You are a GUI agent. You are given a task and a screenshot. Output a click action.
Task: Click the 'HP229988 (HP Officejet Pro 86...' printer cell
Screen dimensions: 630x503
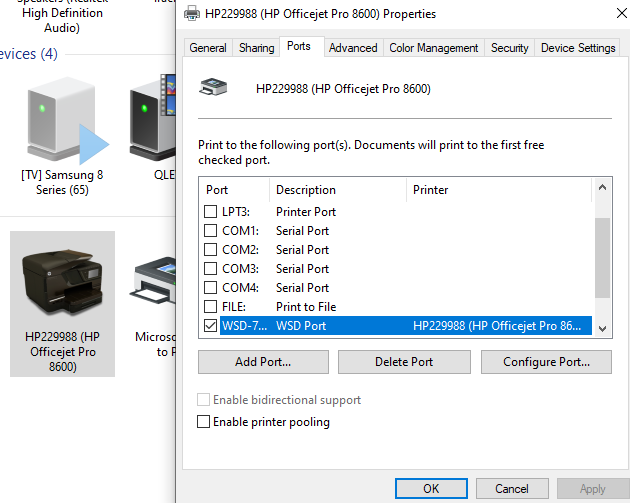497,325
